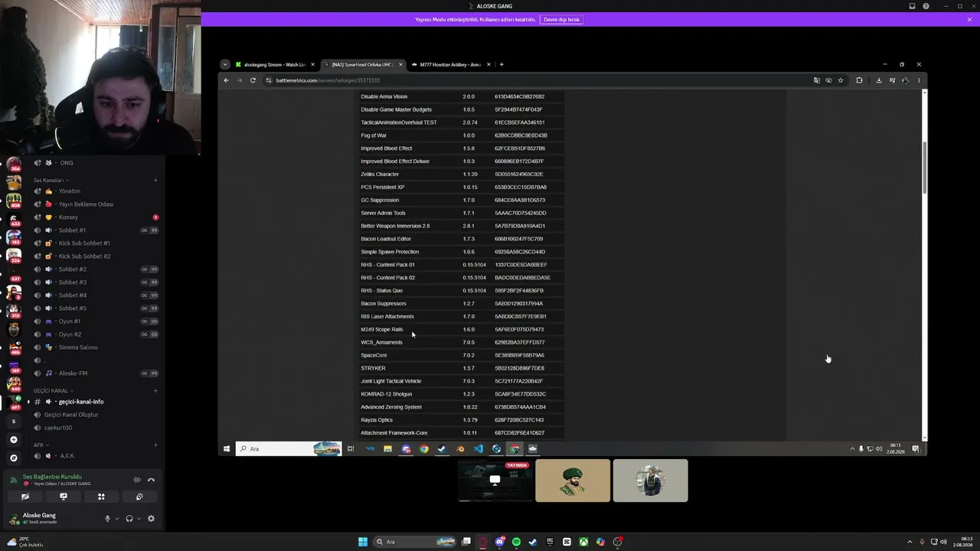The image size is (980, 551).
Task: Dismiss the streamer mode banner
Action: 969,19
